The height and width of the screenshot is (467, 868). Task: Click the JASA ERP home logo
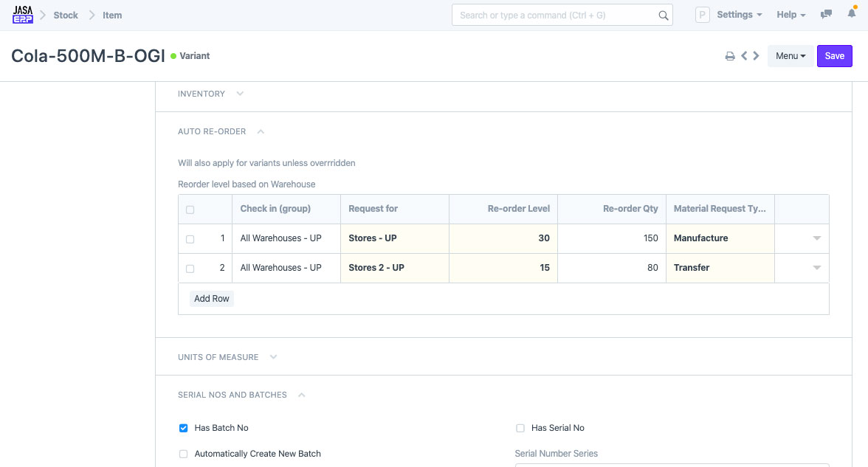[x=23, y=15]
